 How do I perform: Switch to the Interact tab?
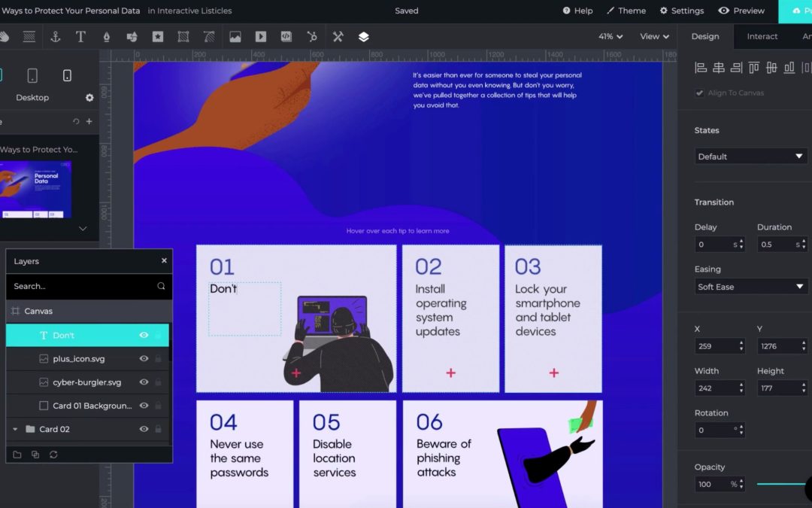[762, 36]
